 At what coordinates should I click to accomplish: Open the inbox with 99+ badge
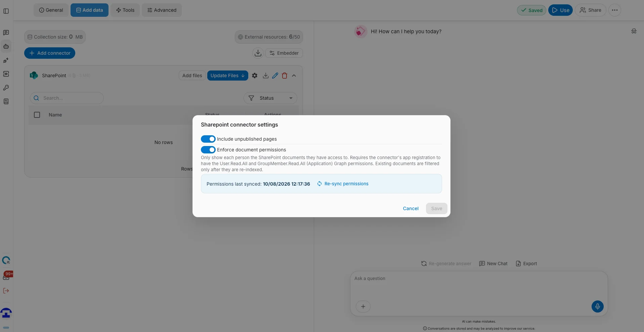(x=6, y=277)
